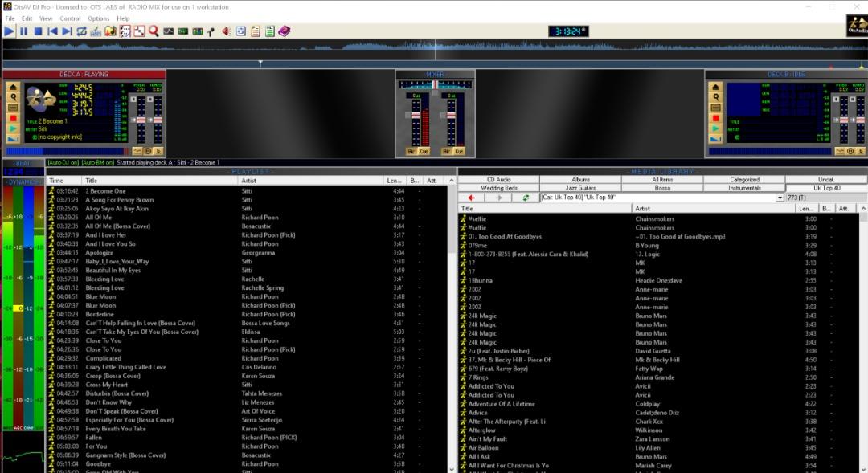The height and width of the screenshot is (473, 868).
Task: Open the category dropdown showing Uk Top 40
Action: pyautogui.click(x=778, y=198)
